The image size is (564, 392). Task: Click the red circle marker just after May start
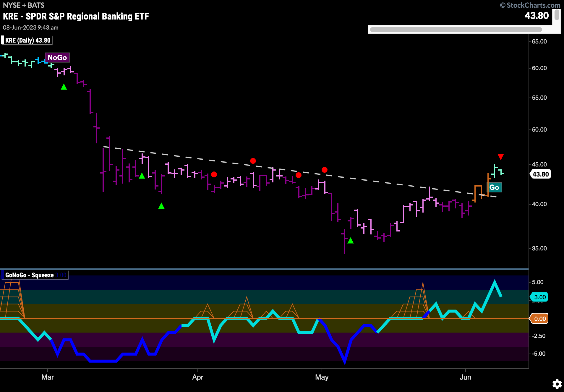click(x=325, y=170)
